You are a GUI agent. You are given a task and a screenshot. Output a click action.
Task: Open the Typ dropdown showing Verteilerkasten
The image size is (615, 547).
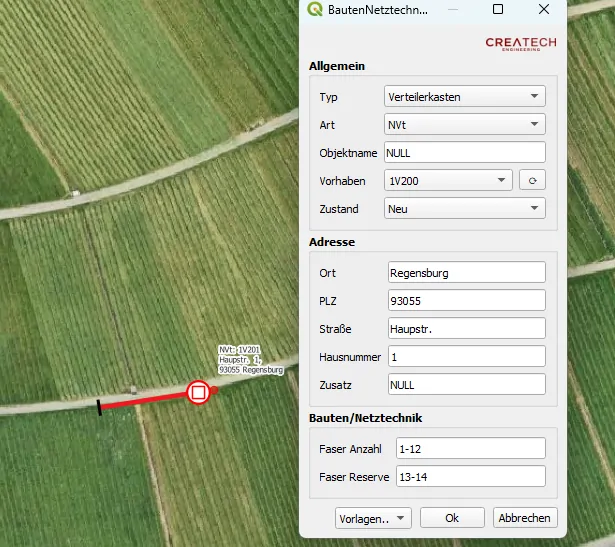coord(464,97)
